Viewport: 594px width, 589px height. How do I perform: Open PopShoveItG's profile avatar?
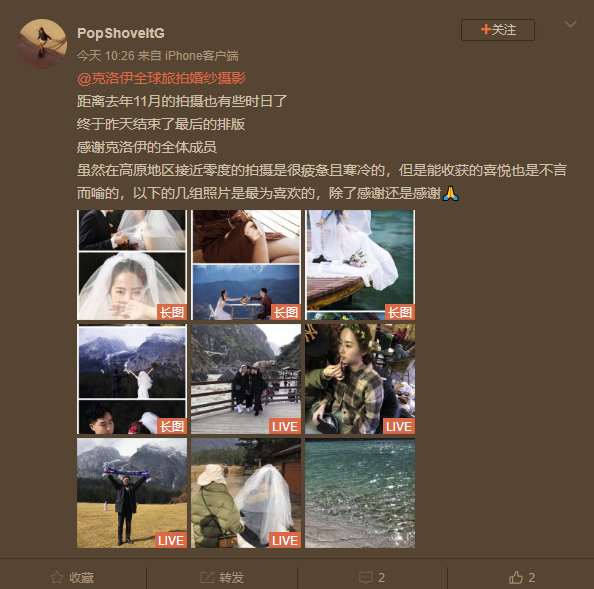pos(42,44)
